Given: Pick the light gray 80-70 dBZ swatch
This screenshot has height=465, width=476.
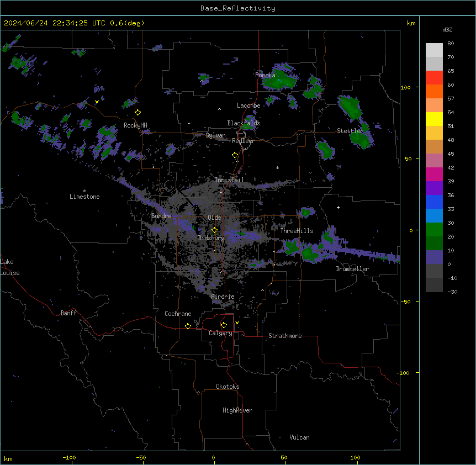Looking at the screenshot, I should [434, 50].
